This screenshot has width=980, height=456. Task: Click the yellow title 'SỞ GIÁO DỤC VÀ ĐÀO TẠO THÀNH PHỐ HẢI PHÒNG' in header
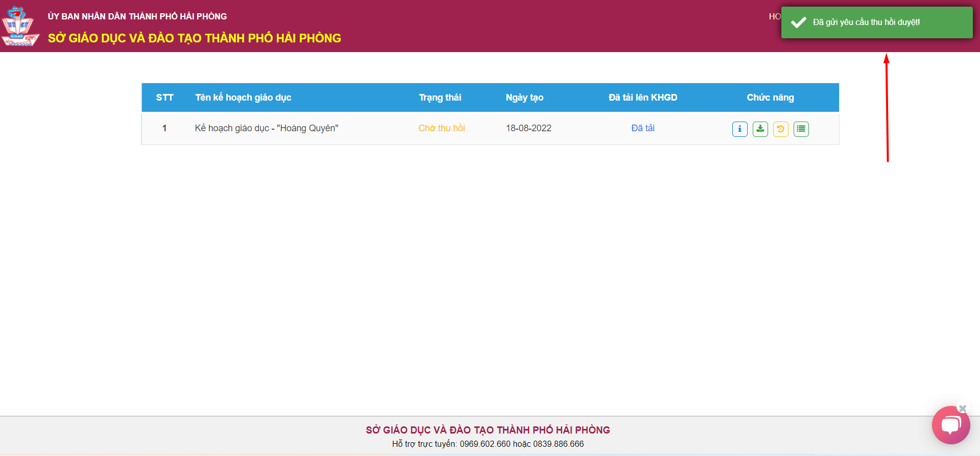195,38
